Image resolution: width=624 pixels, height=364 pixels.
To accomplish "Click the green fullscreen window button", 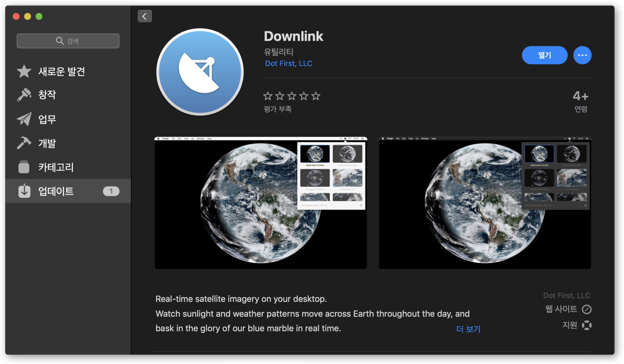I will [x=39, y=16].
